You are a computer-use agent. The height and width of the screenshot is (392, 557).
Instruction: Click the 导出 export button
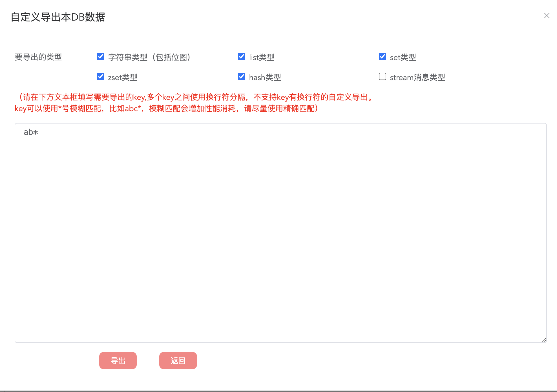pos(118,360)
